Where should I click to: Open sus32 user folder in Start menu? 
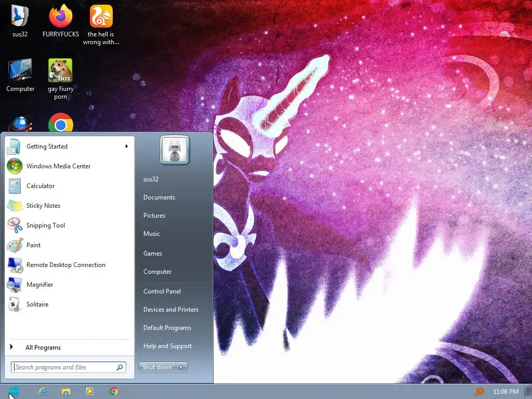151,179
